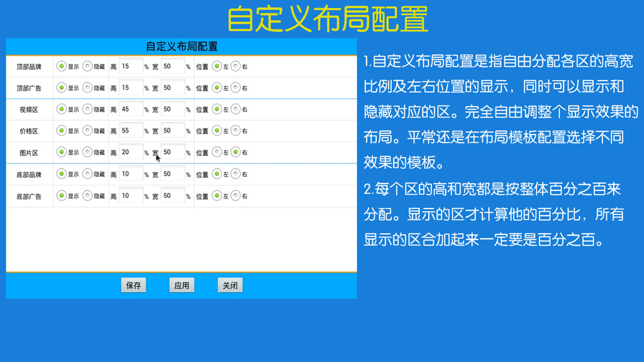Select 显示 radio for 价格区 row
644x362 pixels.
[62, 131]
